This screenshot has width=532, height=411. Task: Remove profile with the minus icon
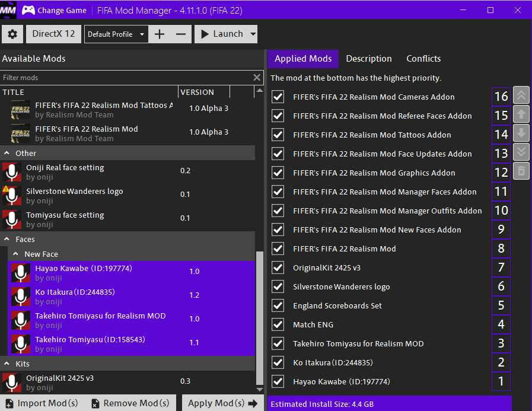[x=181, y=34]
